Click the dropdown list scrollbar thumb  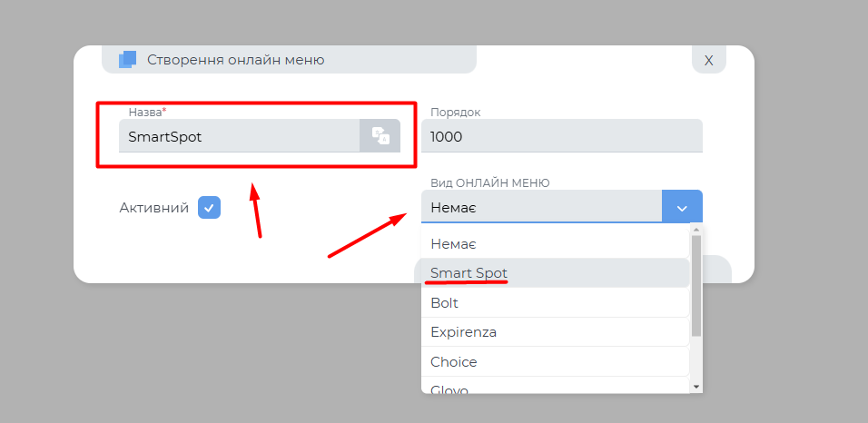coord(696,286)
